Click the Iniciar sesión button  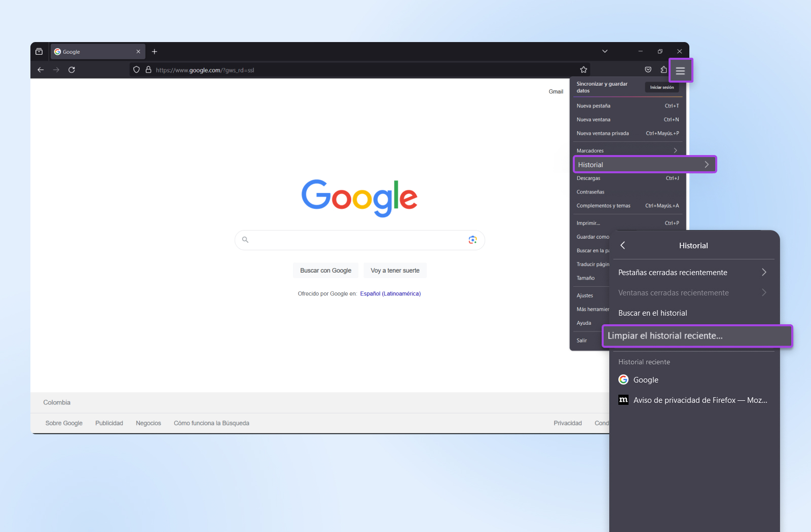click(x=661, y=87)
